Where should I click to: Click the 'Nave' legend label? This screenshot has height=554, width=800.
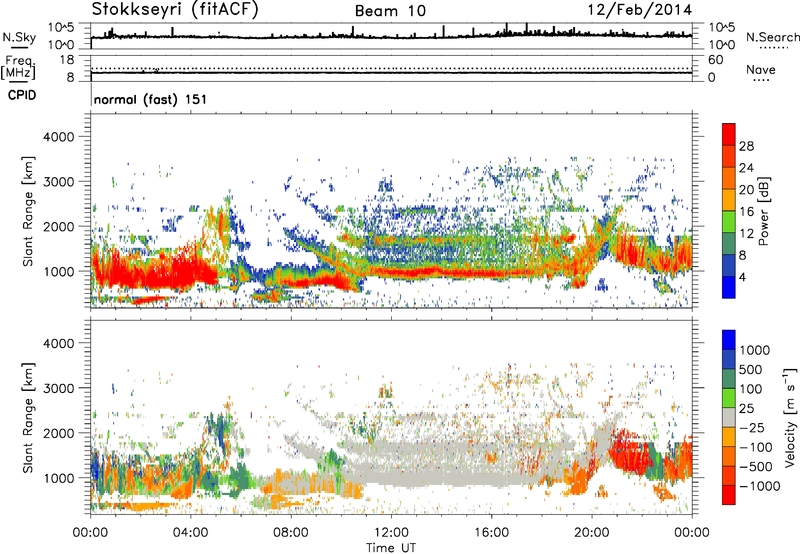coord(760,69)
